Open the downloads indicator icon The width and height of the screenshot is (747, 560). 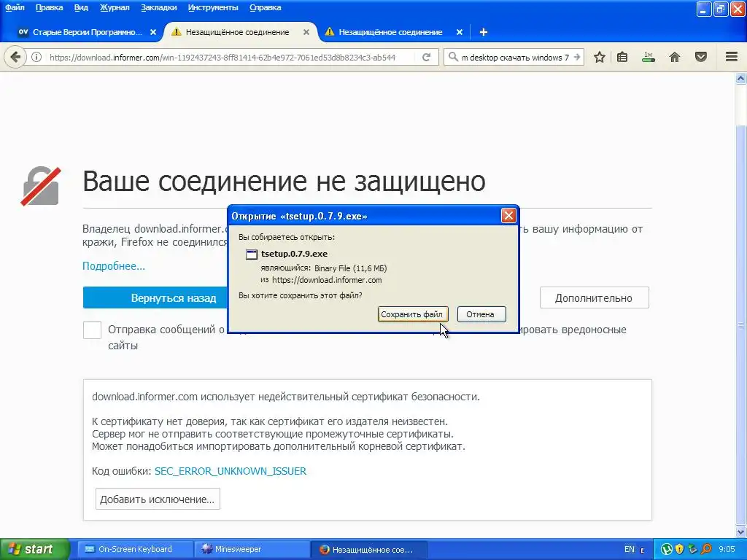click(648, 57)
